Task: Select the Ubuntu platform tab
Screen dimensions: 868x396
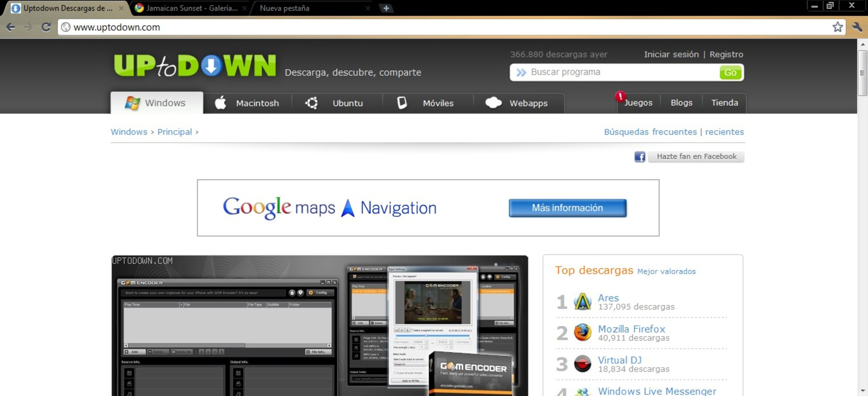Action: 337,103
